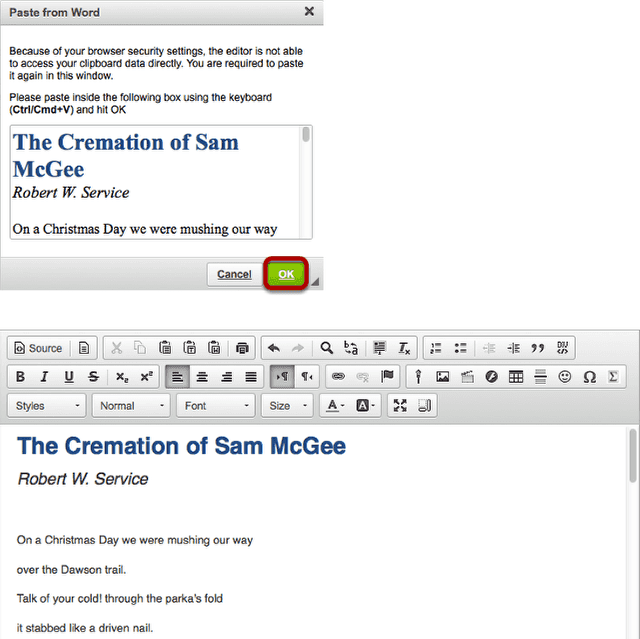Insert a numbered list
640x639 pixels.
pyautogui.click(x=436, y=348)
